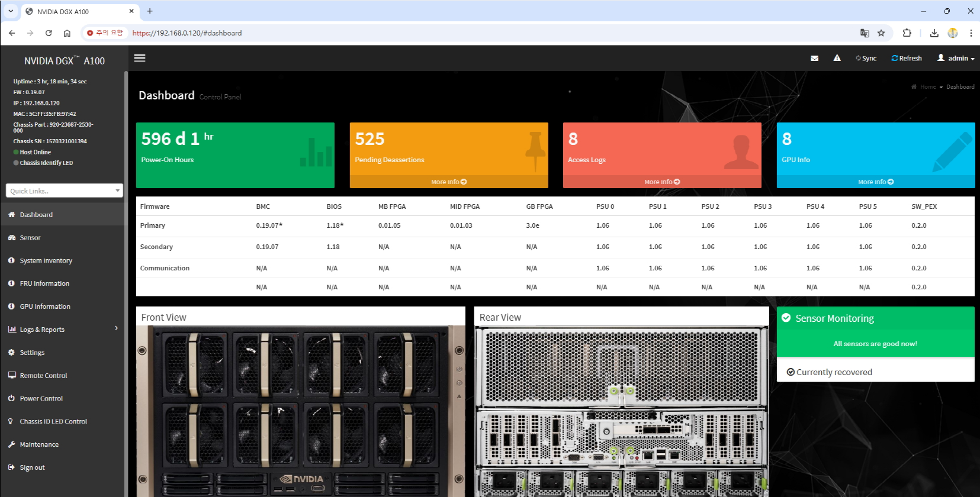The image size is (980, 497).
Task: Click the GB FPGA value 3.0e
Action: [532, 225]
